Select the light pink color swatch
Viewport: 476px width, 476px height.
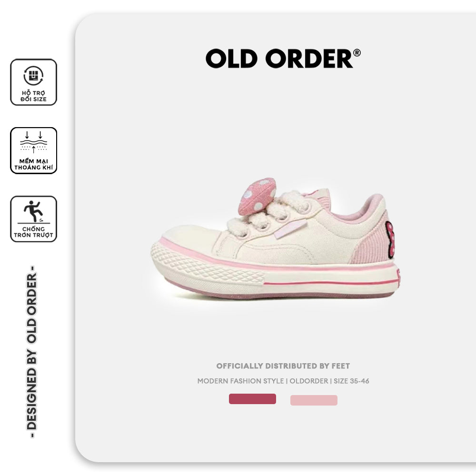[314, 400]
